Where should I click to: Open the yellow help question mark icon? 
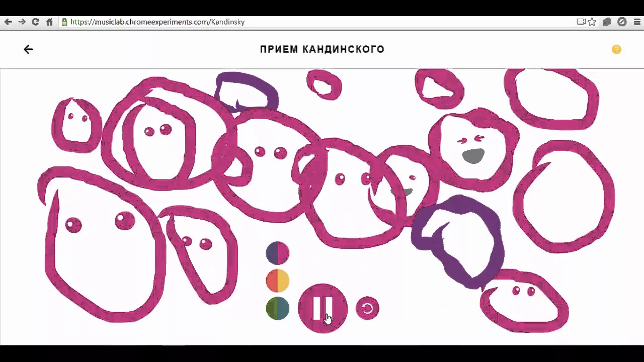click(616, 49)
